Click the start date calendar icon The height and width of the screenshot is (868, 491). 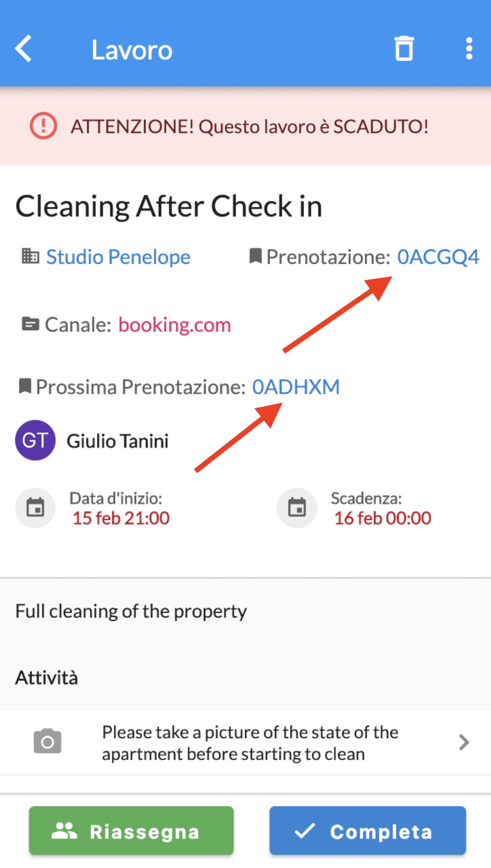click(35, 508)
